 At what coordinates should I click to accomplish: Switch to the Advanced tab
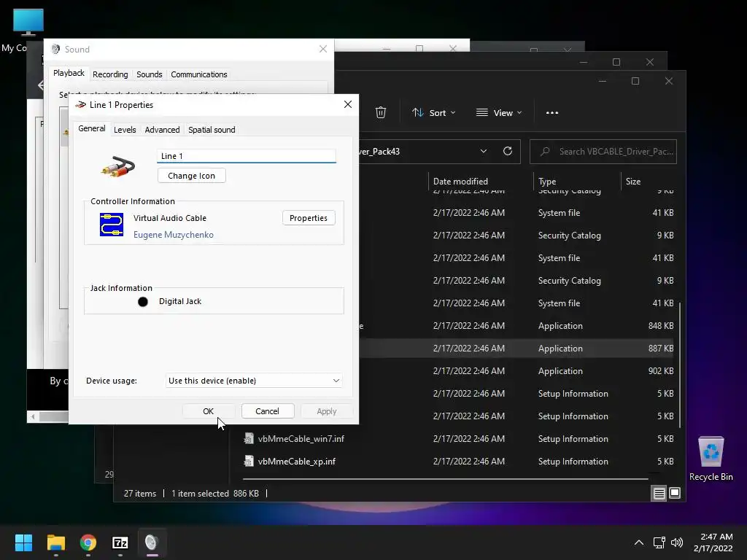(x=162, y=130)
